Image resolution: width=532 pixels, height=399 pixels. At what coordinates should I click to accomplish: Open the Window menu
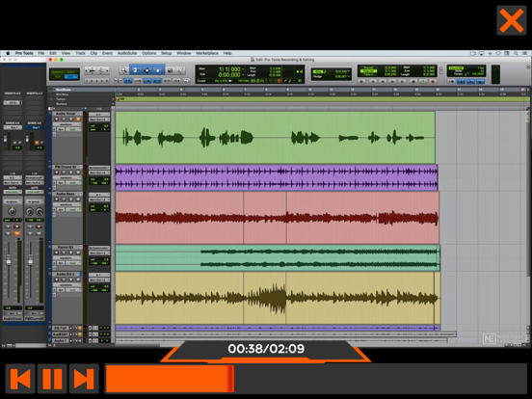pos(184,53)
